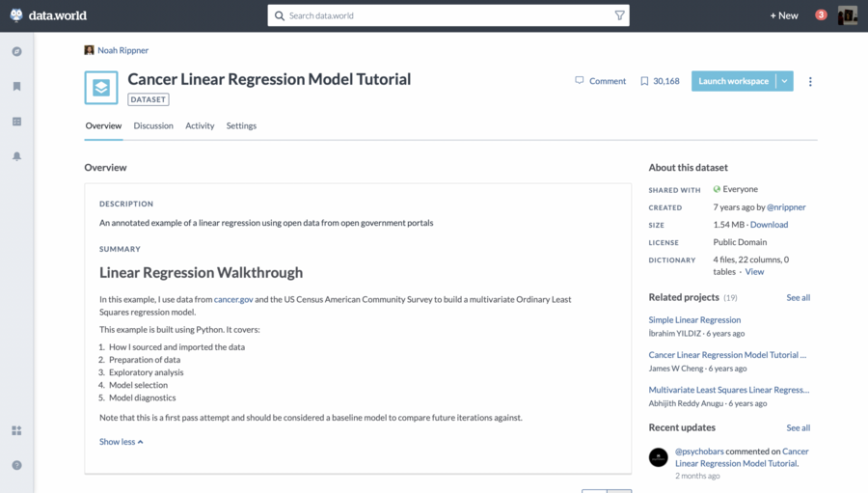Click the Launch workspace button

pyautogui.click(x=733, y=81)
